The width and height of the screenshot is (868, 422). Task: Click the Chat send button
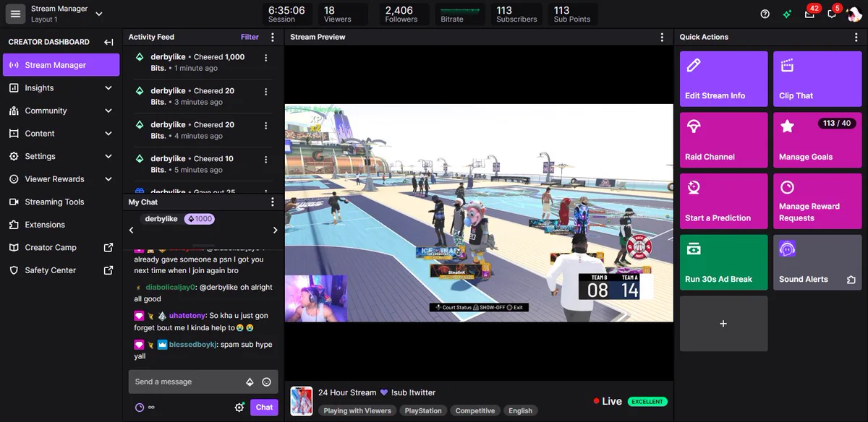264,408
